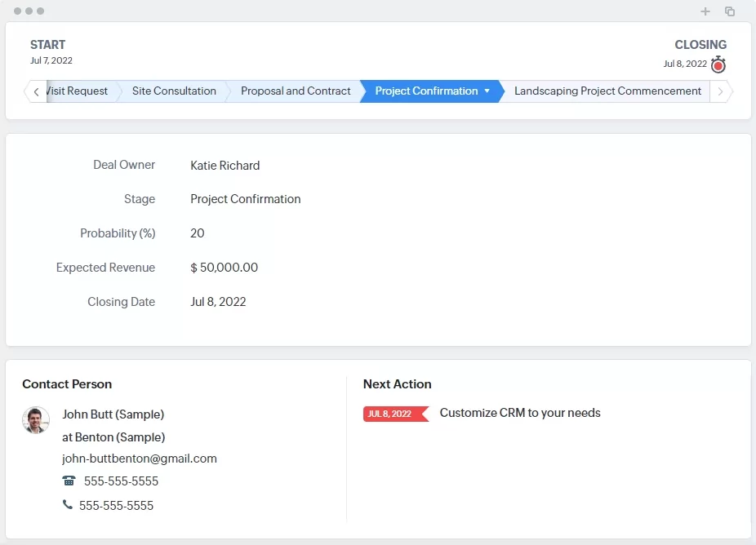The width and height of the screenshot is (756, 545).
Task: Select the Visit Request stage
Action: pos(78,91)
